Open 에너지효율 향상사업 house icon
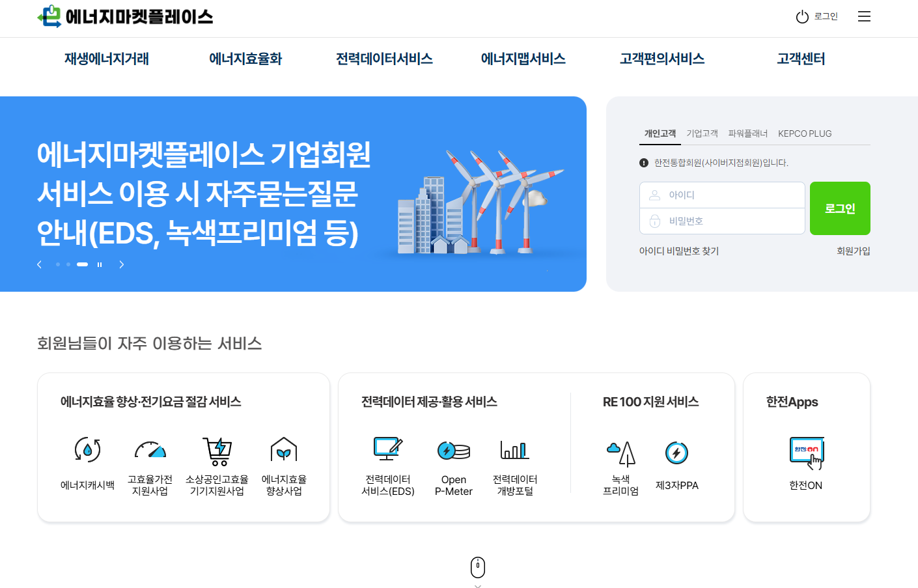The height and width of the screenshot is (588, 918). pos(284,450)
